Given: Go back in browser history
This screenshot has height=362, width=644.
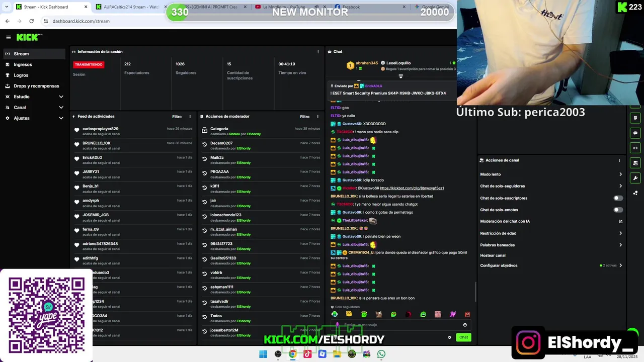Looking at the screenshot, I should pos(7,21).
